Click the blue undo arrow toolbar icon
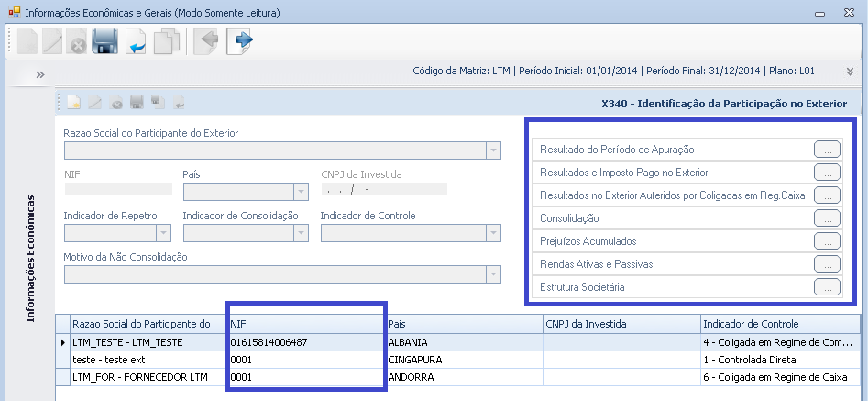Image resolution: width=868 pixels, height=401 pixels. point(137,42)
